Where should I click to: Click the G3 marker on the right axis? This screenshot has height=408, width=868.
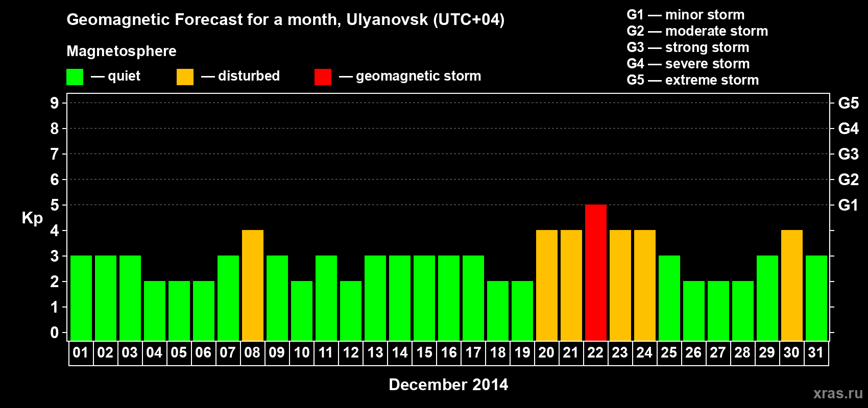[x=849, y=154]
